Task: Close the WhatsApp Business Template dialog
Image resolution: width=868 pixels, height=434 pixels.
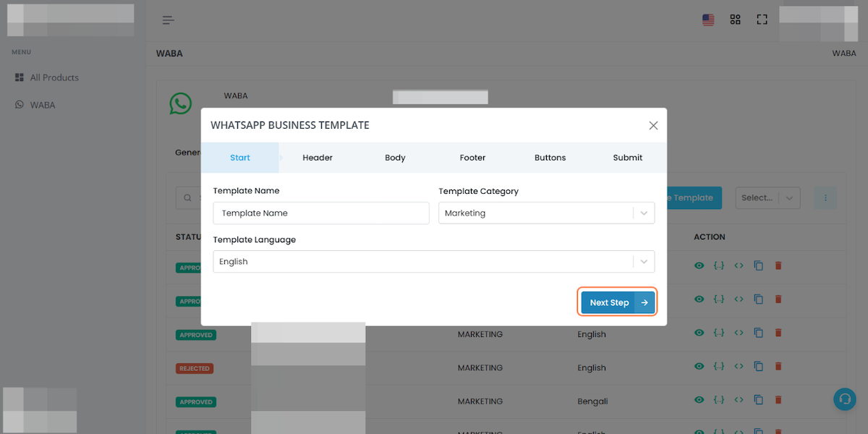Action: (653, 125)
